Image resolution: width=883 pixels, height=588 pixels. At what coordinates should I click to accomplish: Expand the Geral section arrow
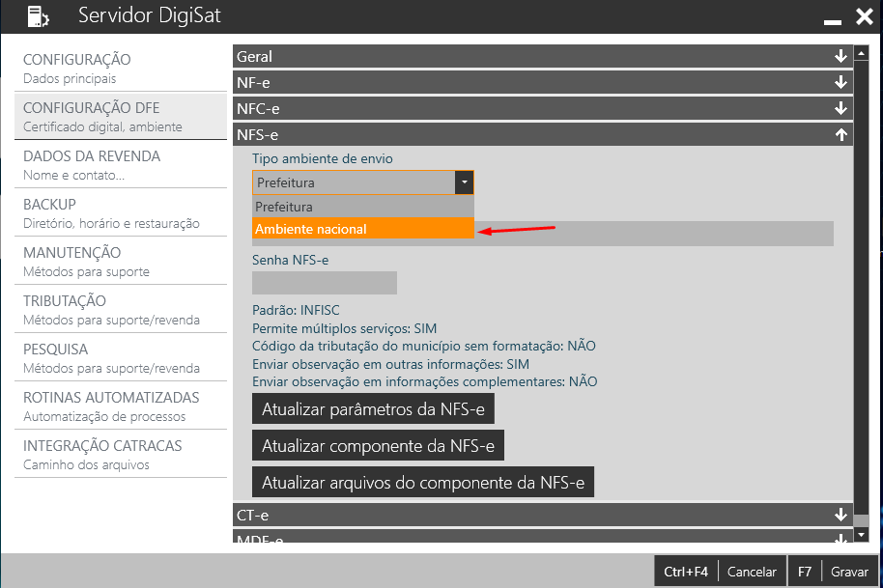[840, 57]
